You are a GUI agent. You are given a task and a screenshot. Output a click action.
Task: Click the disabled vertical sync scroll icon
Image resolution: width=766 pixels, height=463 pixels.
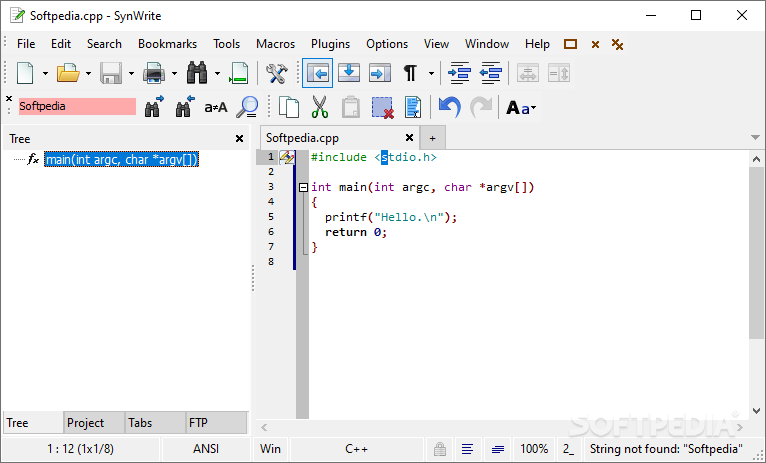click(x=559, y=73)
